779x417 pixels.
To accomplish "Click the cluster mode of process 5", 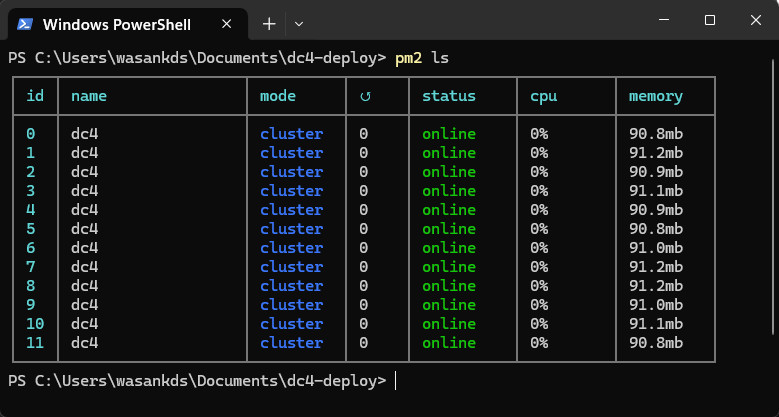I will 291,229.
